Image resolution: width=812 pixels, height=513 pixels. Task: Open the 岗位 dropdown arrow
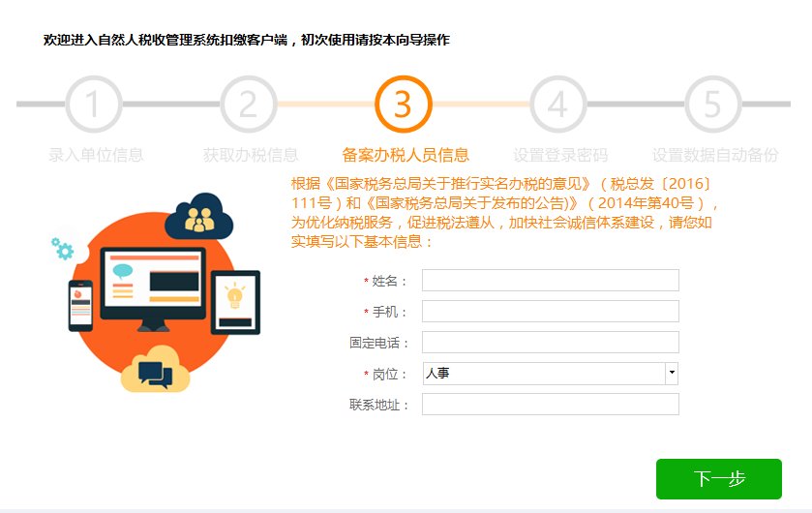tap(672, 374)
